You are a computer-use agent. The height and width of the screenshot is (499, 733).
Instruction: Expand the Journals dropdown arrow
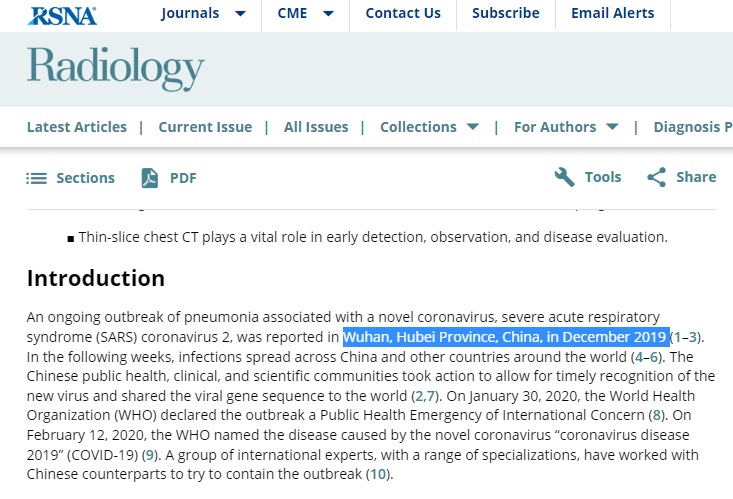240,14
